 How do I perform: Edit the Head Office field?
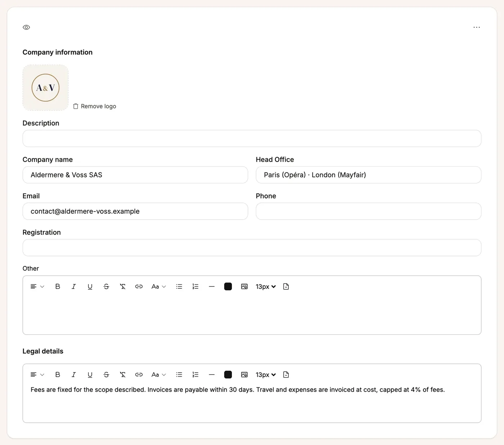coord(369,175)
